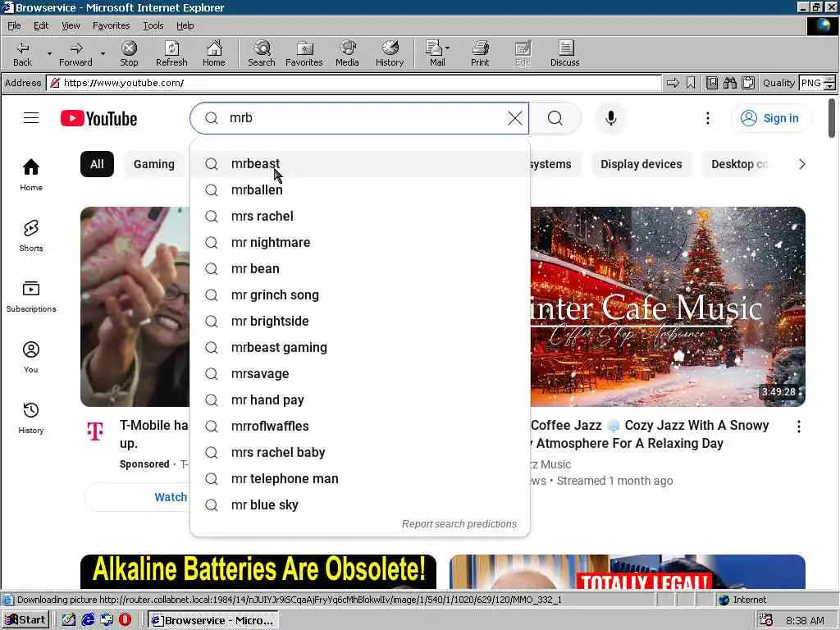Screen dimensions: 840x630
Task: Click the bookmark icon beside address bar
Action: click(691, 83)
